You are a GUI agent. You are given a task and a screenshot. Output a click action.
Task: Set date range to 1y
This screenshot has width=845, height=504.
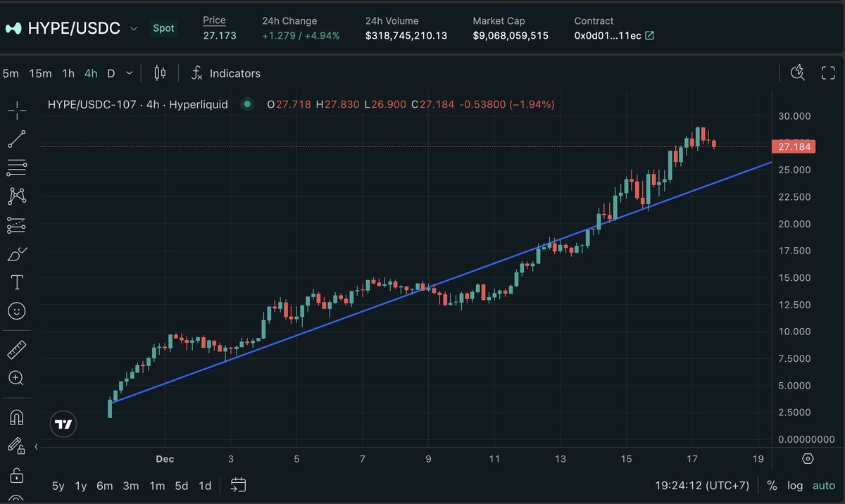pos(81,486)
